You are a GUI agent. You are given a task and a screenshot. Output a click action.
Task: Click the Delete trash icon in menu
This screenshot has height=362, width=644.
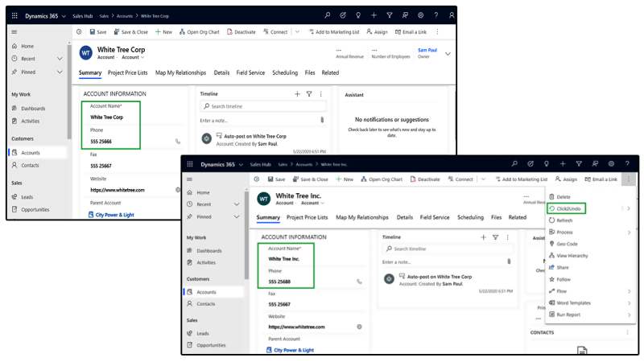click(551, 196)
